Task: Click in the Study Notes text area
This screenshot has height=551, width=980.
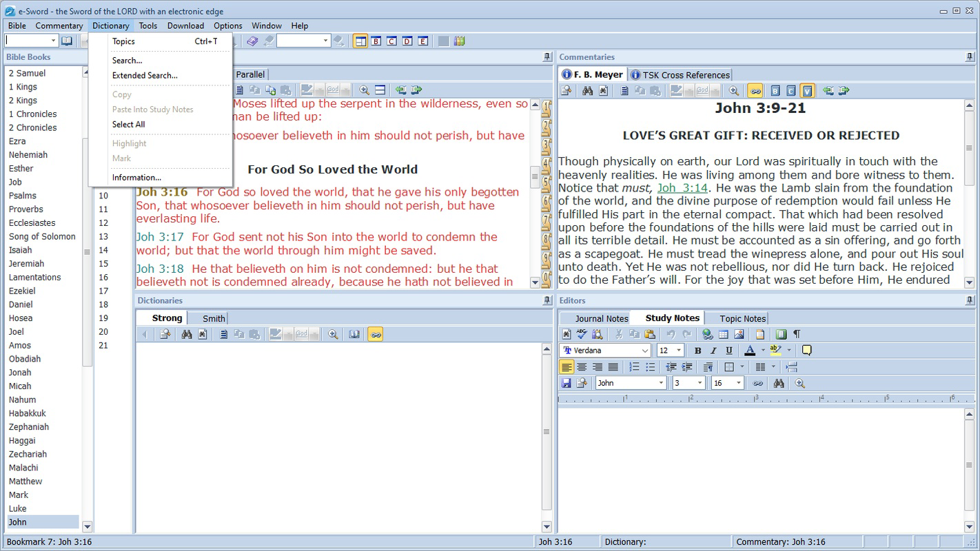Action: coord(761,470)
